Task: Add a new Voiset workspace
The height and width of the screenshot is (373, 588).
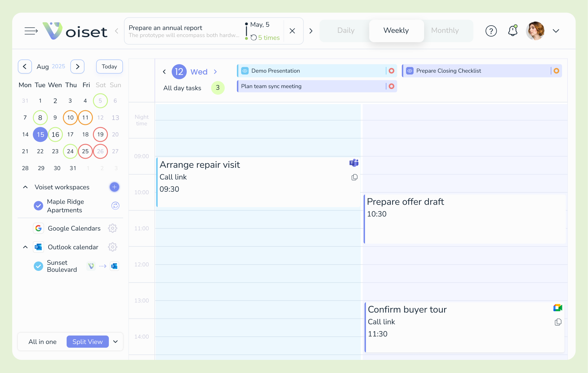Action: click(114, 187)
